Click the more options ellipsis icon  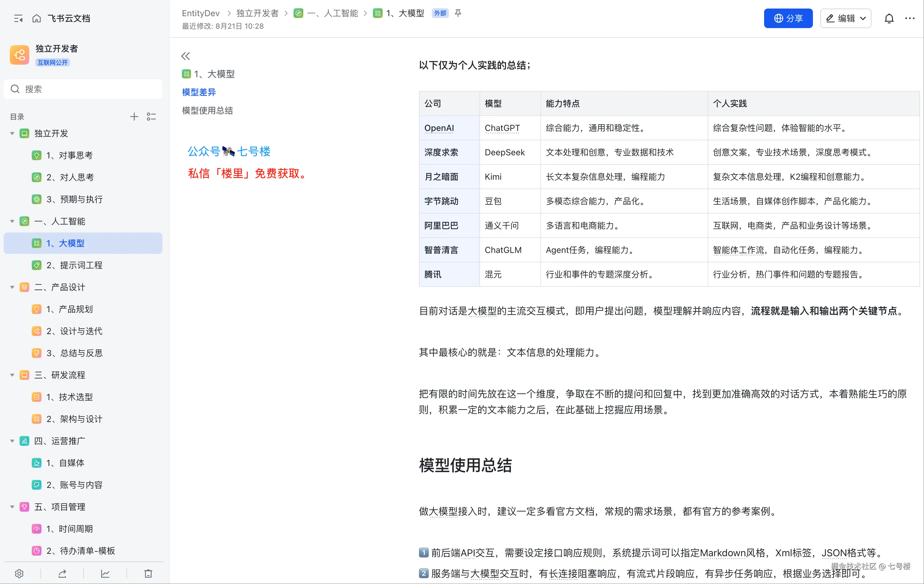pos(910,18)
